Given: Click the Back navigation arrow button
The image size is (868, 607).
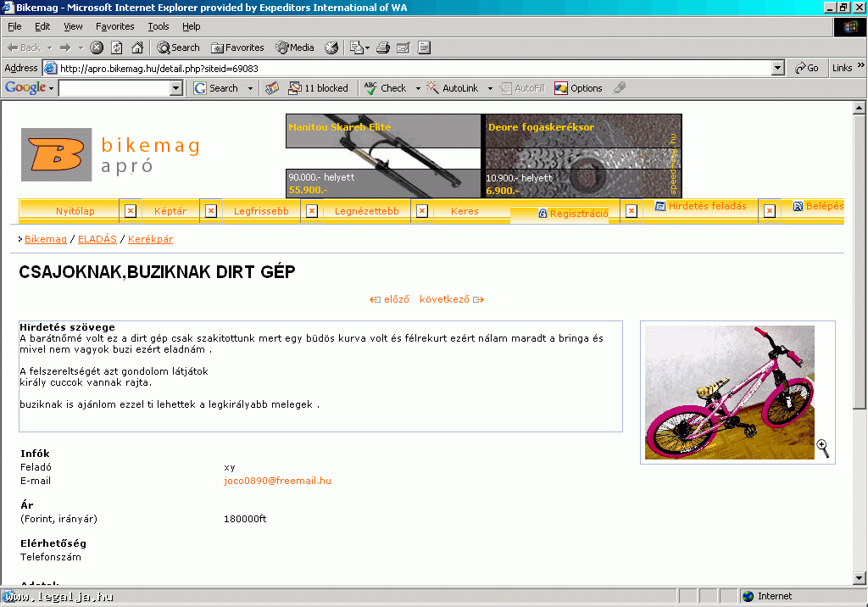Looking at the screenshot, I should [23, 47].
